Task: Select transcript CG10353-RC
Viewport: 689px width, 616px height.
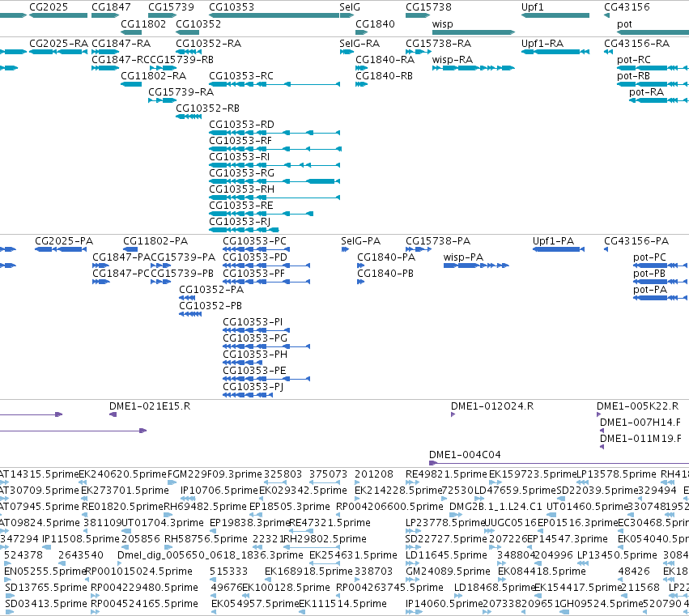Action: pos(274,84)
